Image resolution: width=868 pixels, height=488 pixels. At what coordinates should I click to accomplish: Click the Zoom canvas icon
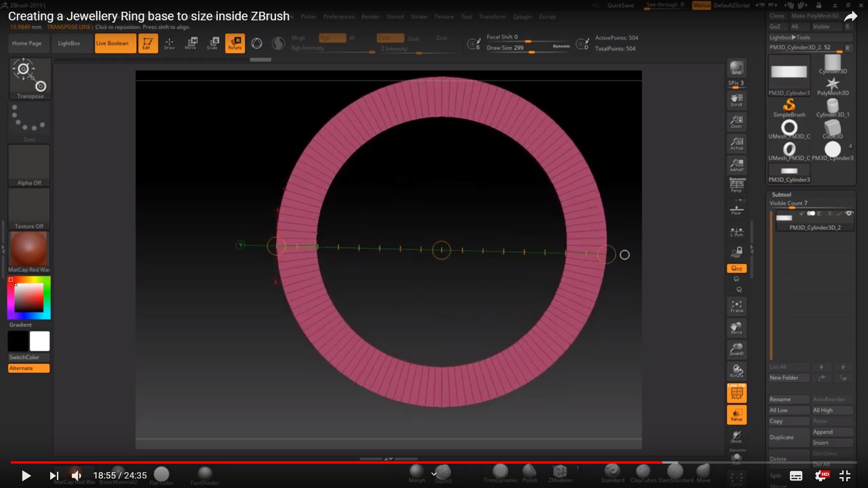click(x=736, y=122)
